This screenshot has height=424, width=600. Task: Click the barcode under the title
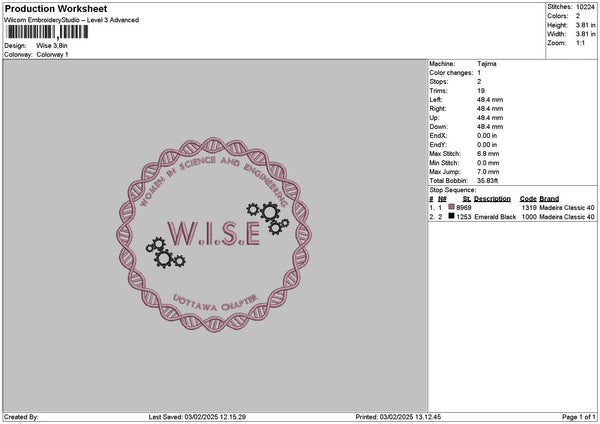point(47,32)
